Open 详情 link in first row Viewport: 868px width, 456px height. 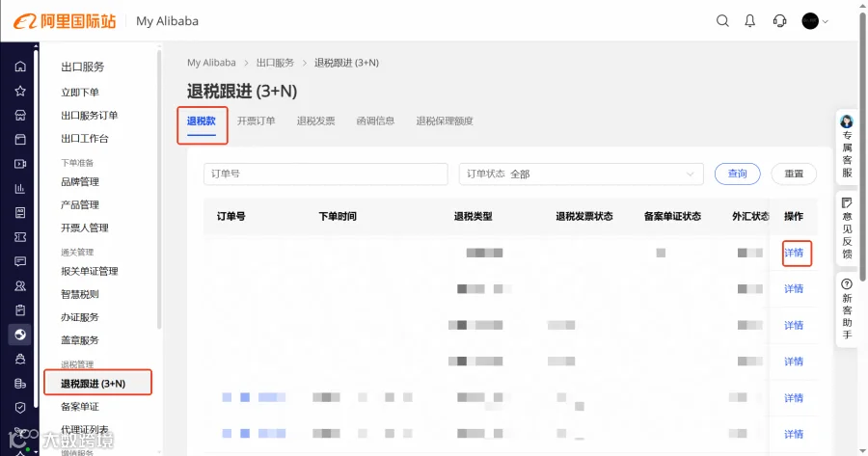click(794, 253)
